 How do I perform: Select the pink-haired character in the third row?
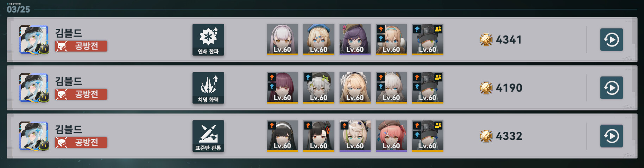tap(391, 136)
